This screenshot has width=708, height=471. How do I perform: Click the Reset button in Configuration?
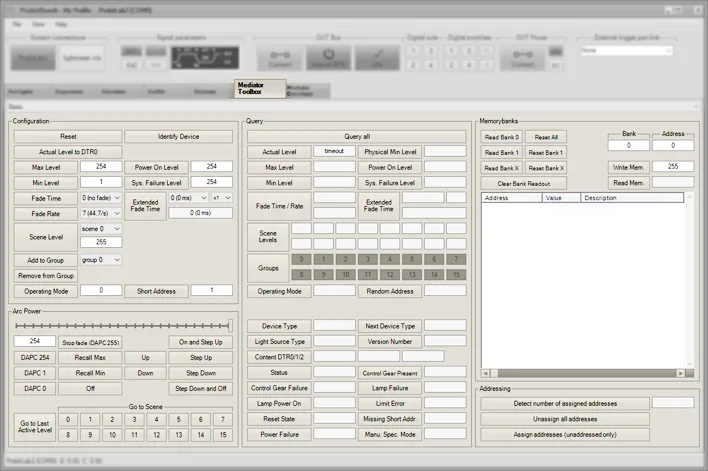click(68, 136)
